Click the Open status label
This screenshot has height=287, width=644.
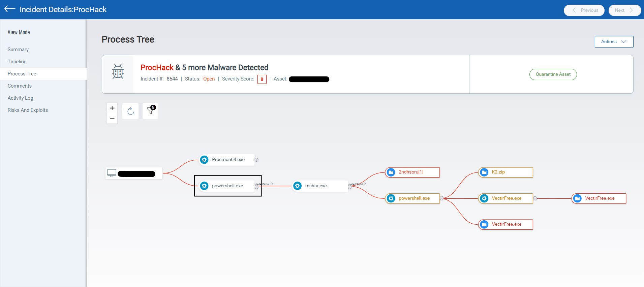pos(209,79)
